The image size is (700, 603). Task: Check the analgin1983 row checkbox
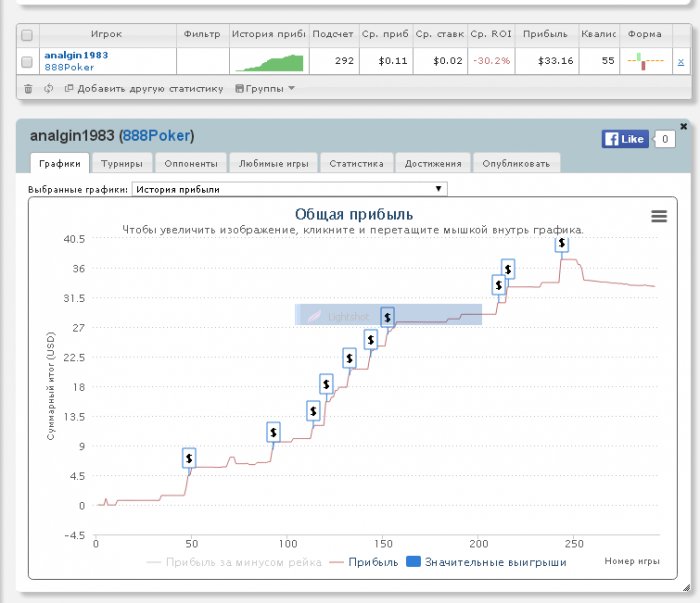coord(27,62)
